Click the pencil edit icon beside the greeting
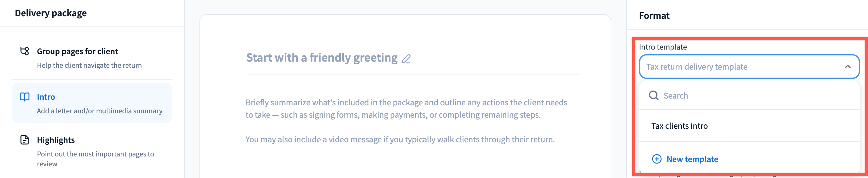868x178 pixels. (x=406, y=59)
